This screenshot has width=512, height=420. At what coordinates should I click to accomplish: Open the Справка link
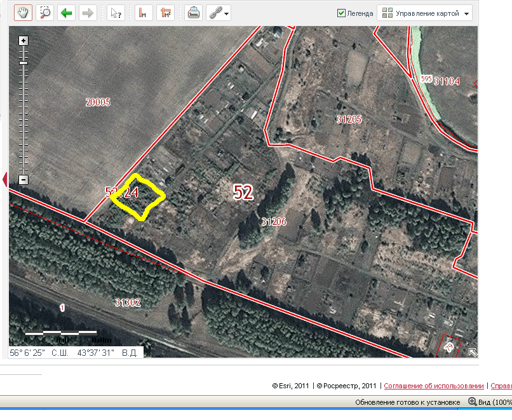click(x=501, y=386)
